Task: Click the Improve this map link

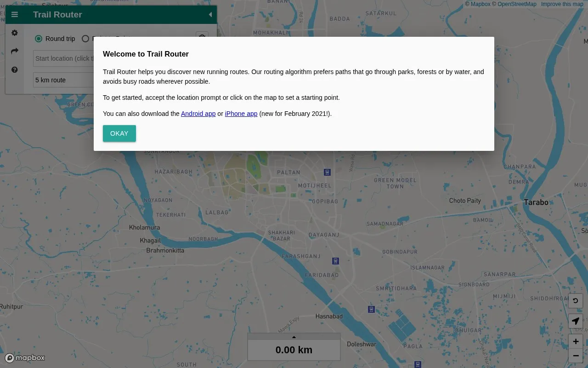Action: pos(562,4)
